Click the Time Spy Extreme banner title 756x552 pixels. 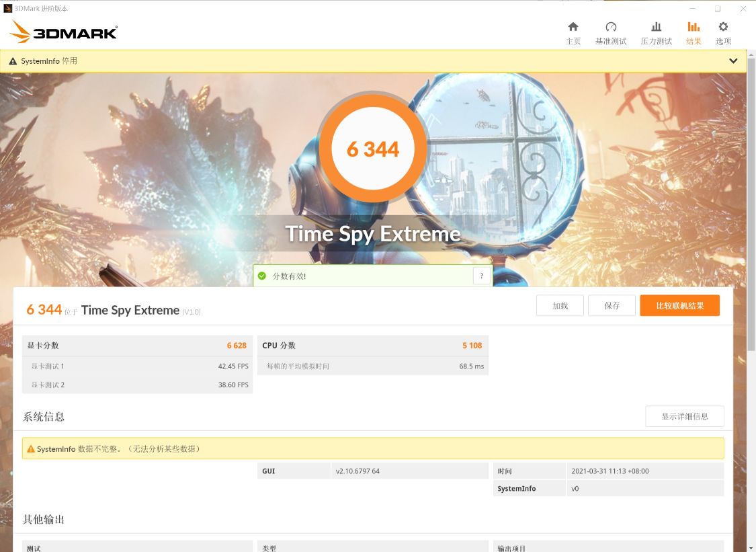373,233
